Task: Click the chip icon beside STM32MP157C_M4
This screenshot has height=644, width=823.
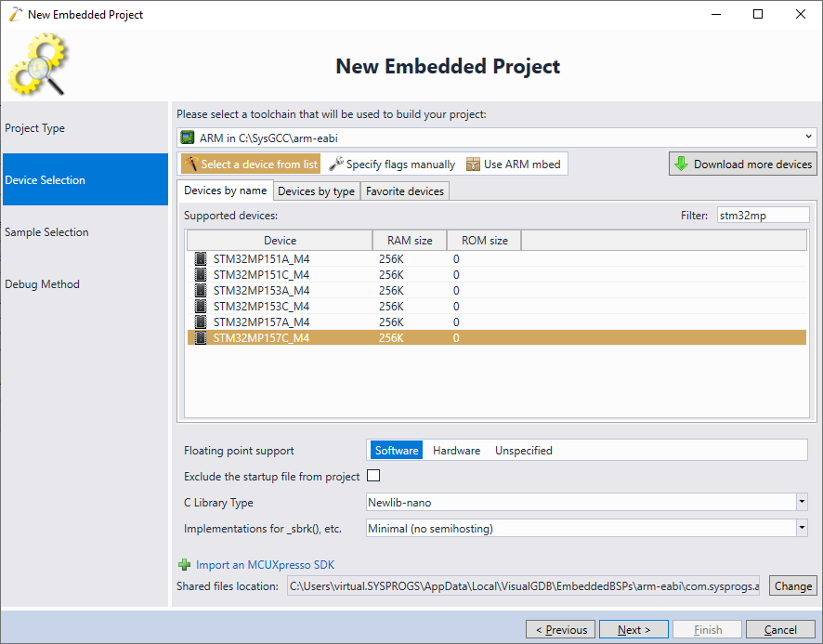Action: coord(201,337)
